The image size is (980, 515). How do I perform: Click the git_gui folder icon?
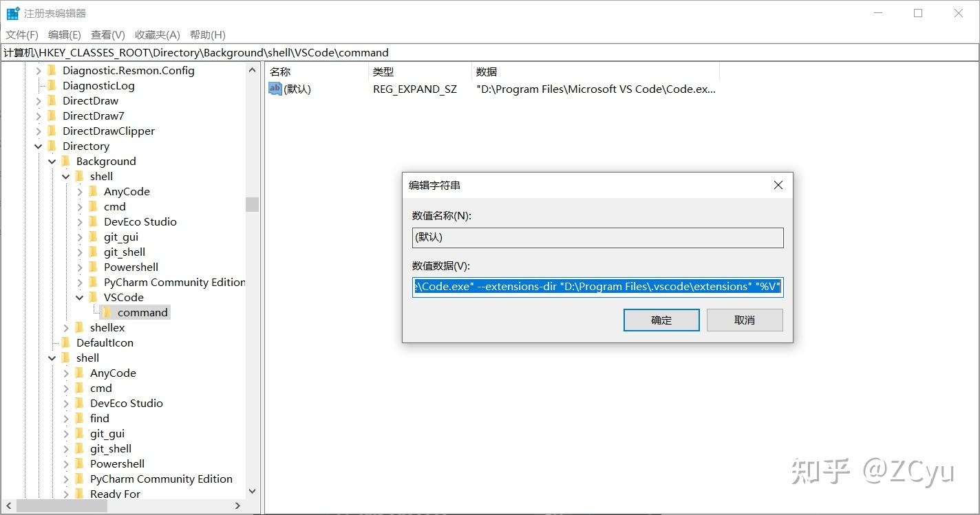[x=94, y=237]
